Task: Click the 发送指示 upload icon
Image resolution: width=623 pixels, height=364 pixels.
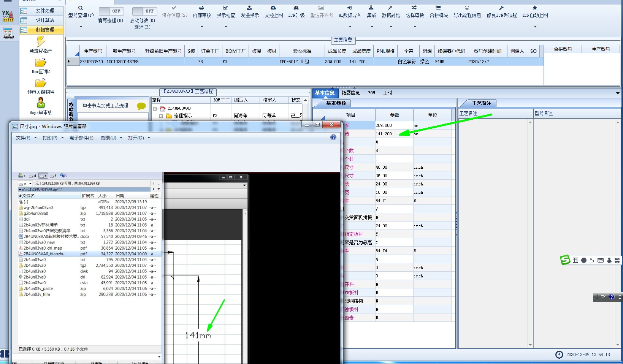Action: [249, 8]
